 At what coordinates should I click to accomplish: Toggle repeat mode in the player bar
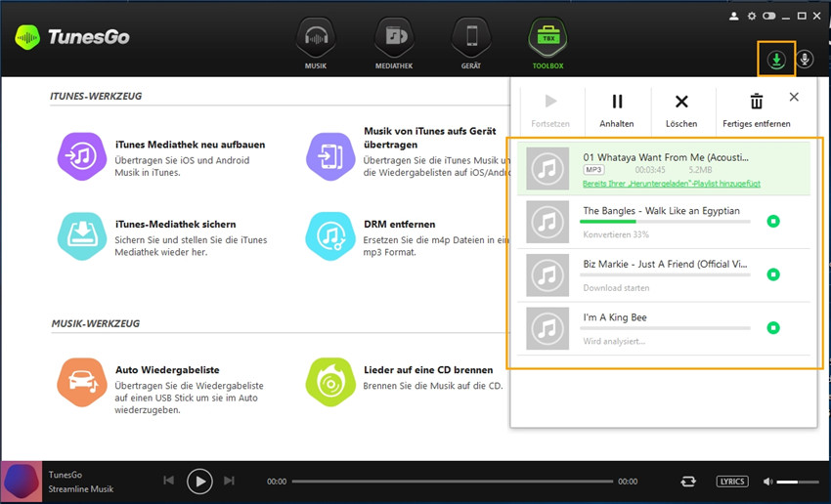[689, 482]
